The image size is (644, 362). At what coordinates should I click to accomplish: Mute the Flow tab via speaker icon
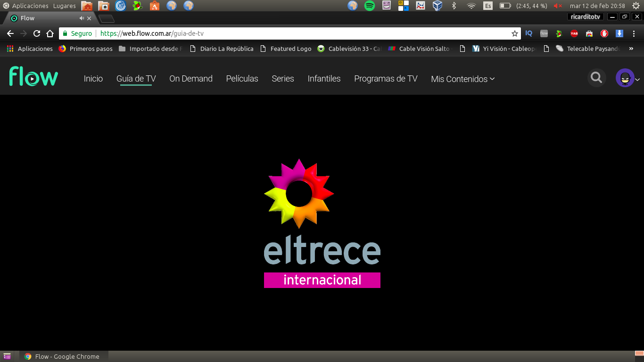[x=82, y=18]
